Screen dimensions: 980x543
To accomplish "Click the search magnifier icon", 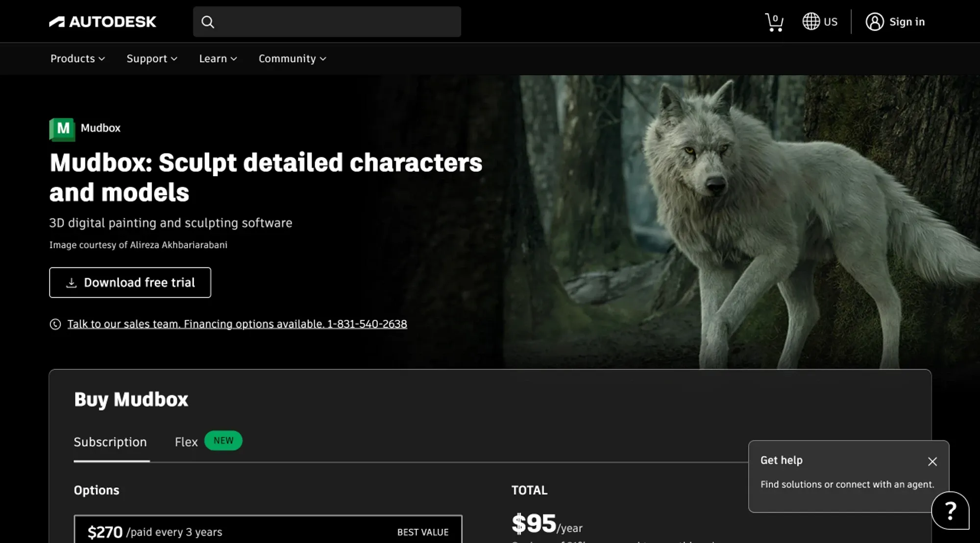I will (x=208, y=22).
